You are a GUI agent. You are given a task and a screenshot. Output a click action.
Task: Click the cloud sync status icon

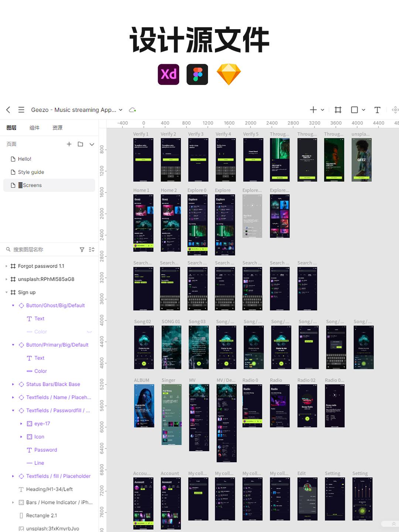(x=132, y=110)
